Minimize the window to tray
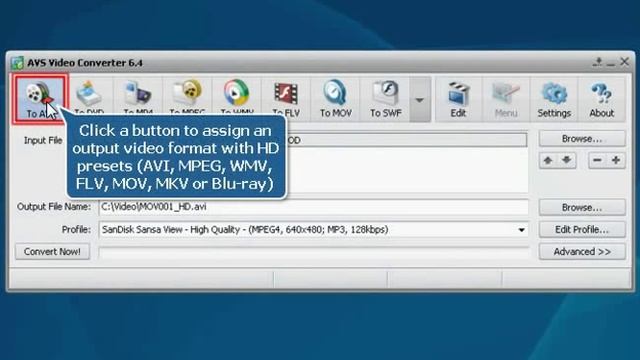This screenshot has width=640, height=360. 598,62
